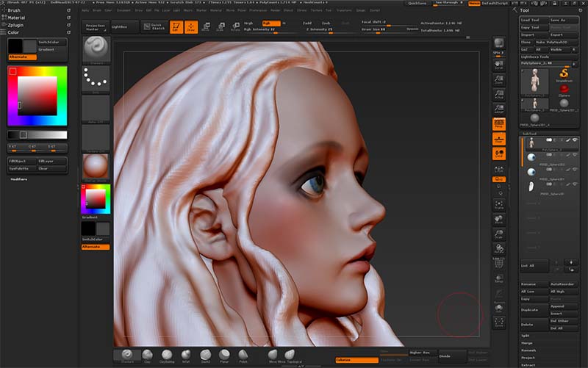Select the Zoom canvas icon

pyautogui.click(x=499, y=79)
